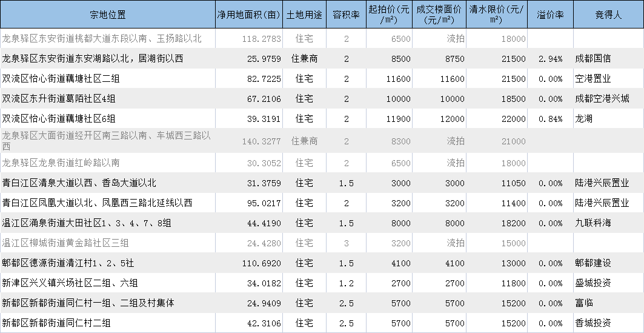Viewport: 644px width, 333px height.
Task: Select the 香城投资 cell
Action: pos(609,323)
